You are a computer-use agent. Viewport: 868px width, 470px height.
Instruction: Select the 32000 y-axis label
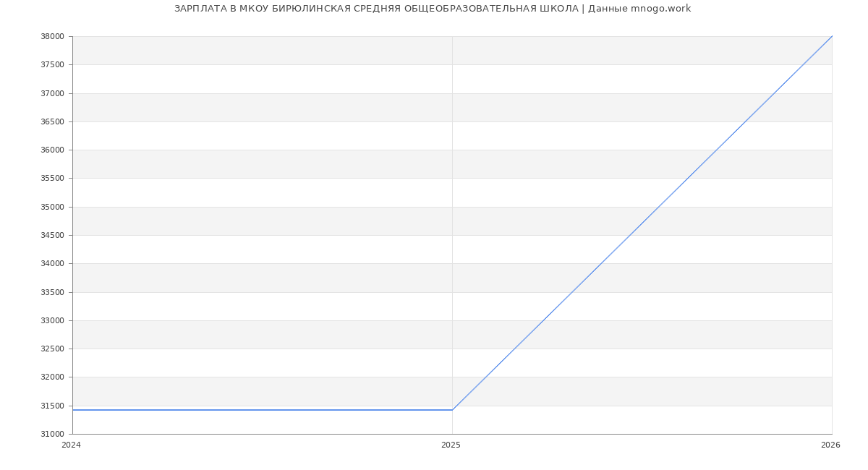(52, 377)
